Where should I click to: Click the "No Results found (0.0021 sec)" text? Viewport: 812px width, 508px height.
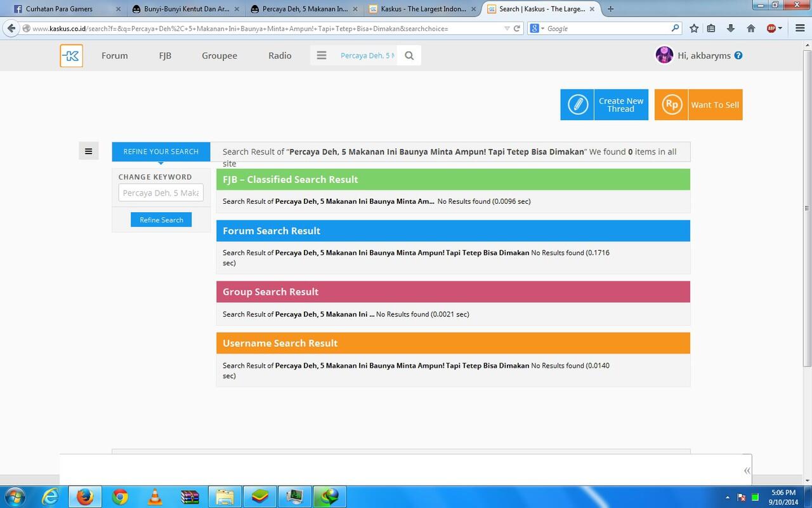coord(422,314)
